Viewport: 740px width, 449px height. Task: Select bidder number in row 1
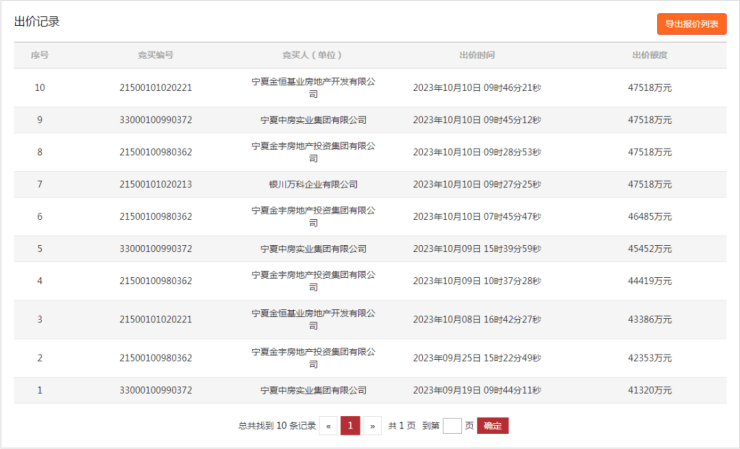(x=156, y=390)
